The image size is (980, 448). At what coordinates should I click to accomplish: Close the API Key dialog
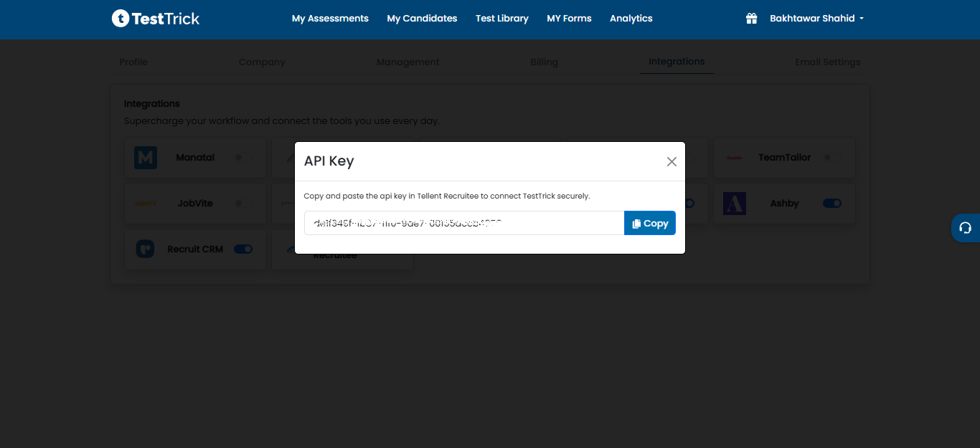click(x=672, y=161)
